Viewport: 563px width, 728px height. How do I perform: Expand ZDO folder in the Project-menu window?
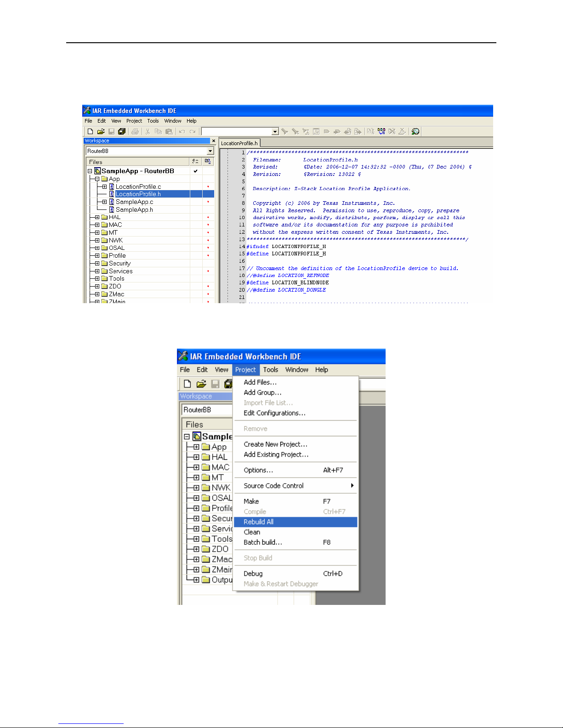196,549
